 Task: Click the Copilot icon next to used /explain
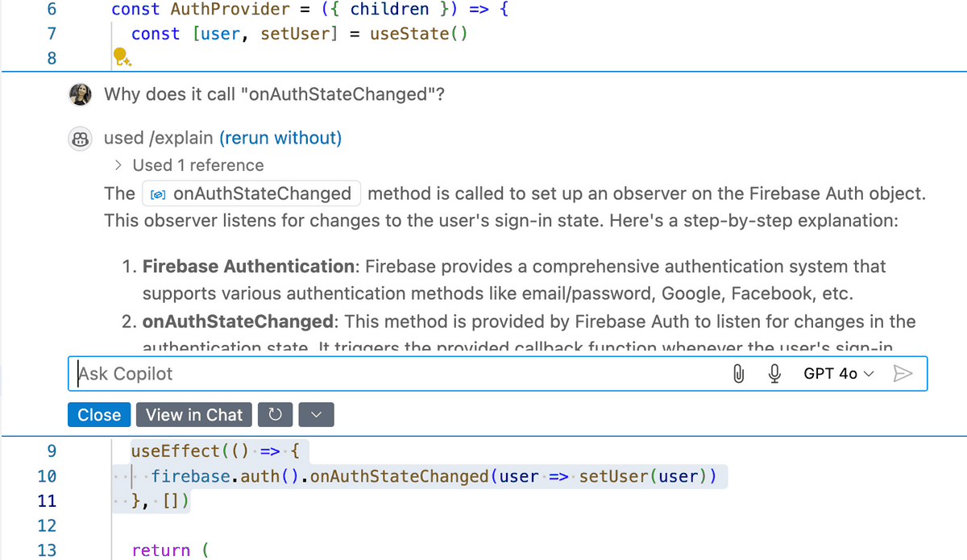point(81,139)
